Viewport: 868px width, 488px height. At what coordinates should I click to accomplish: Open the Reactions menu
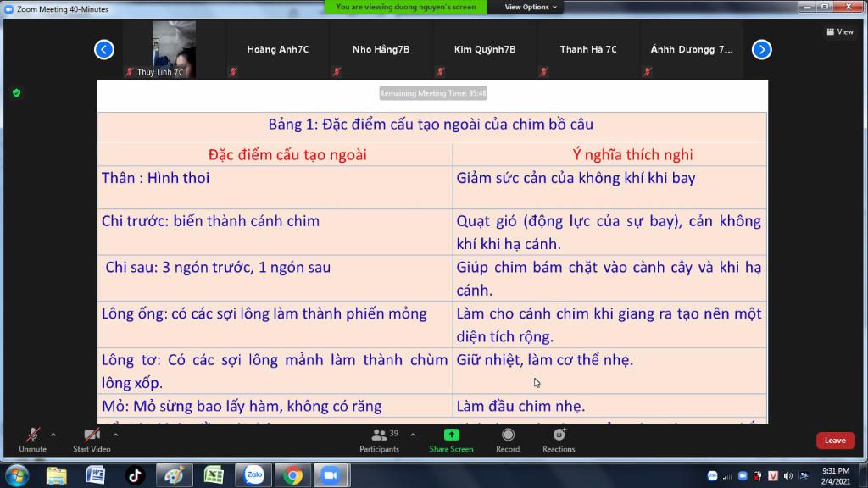coord(559,440)
